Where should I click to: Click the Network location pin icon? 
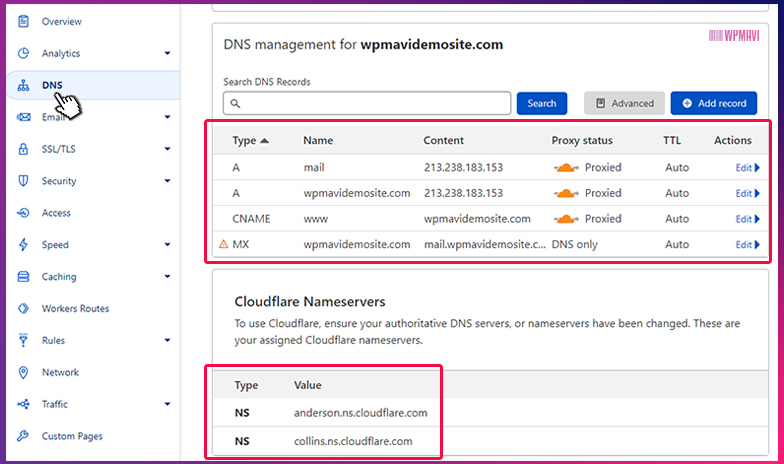(x=23, y=372)
